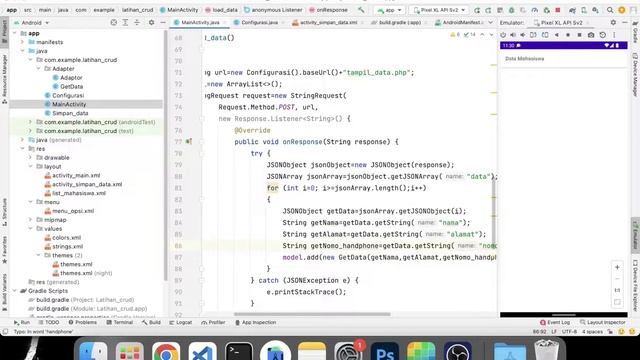Expand the drawable folder
Screen dimensions: 640x360
31,158
